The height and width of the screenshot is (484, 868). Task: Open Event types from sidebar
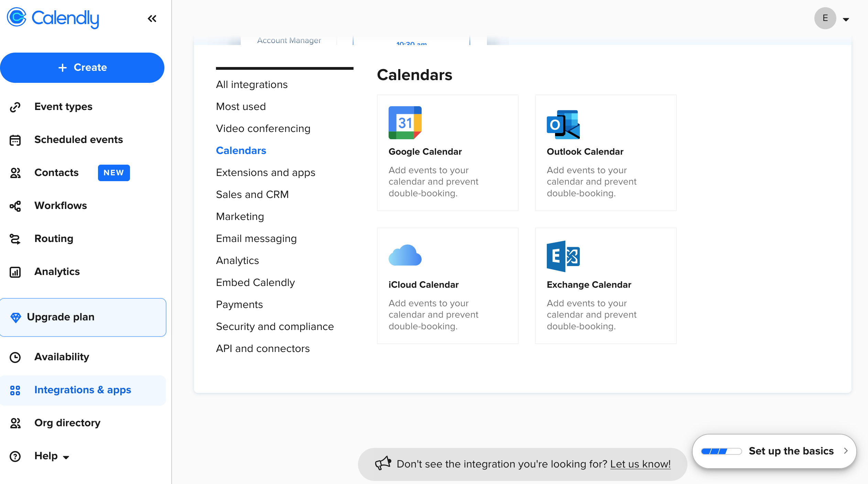[63, 107]
